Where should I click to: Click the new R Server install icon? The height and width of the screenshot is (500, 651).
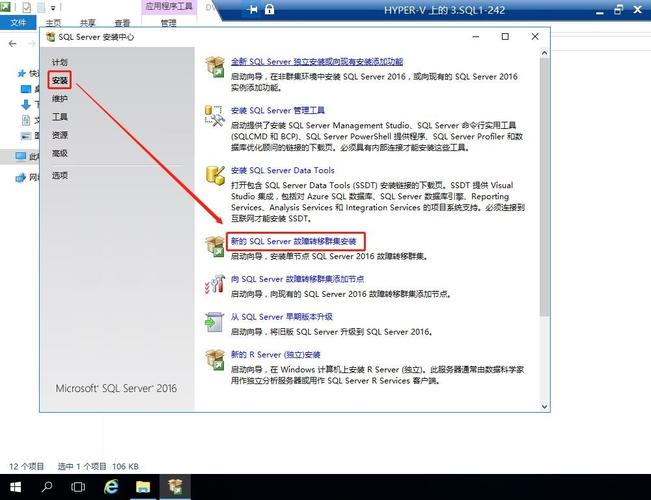pyautogui.click(x=215, y=360)
